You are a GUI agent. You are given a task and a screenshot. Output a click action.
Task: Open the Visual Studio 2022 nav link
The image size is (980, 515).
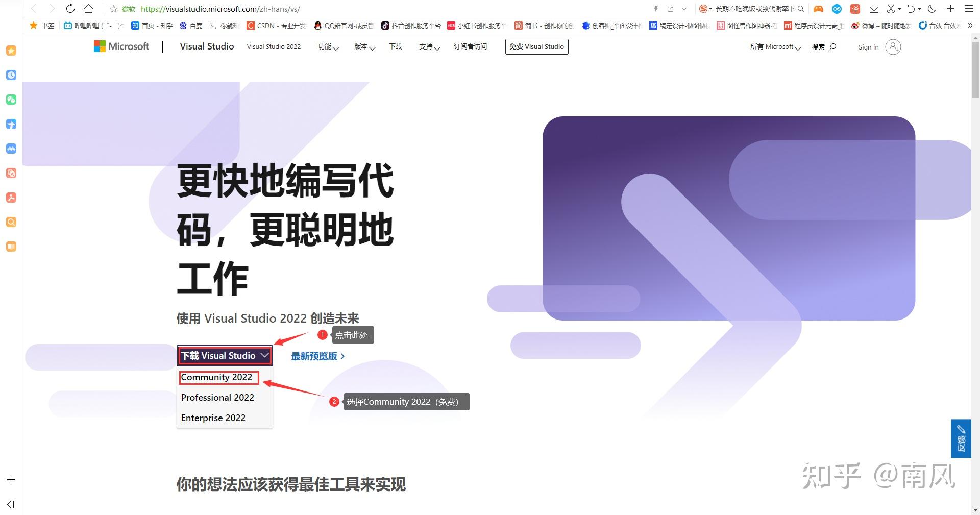tap(274, 46)
